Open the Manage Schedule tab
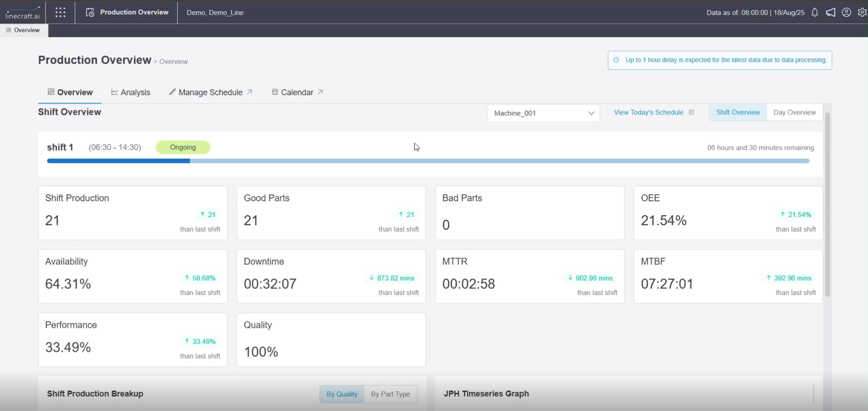 pyautogui.click(x=211, y=92)
